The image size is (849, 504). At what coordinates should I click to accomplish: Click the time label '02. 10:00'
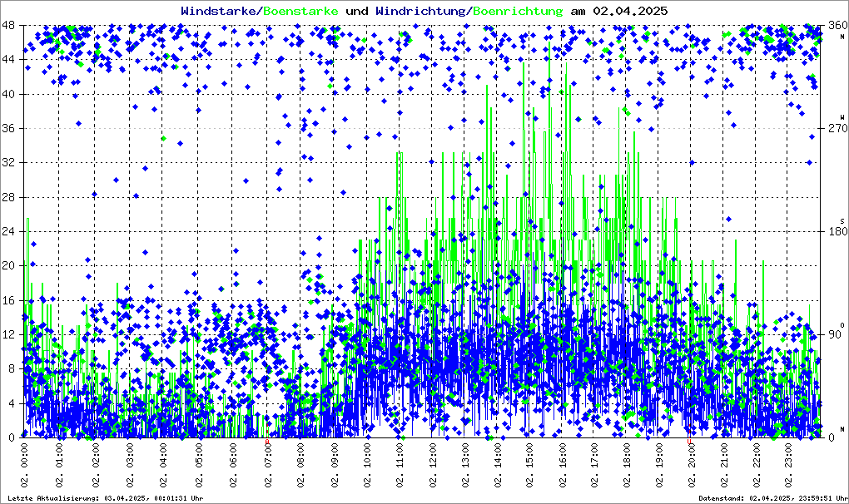(368, 465)
